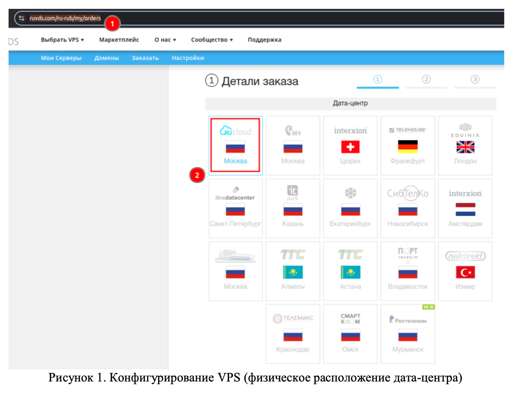Open Настройки in the blue bar
This screenshot has height=393, width=532.
pos(188,58)
